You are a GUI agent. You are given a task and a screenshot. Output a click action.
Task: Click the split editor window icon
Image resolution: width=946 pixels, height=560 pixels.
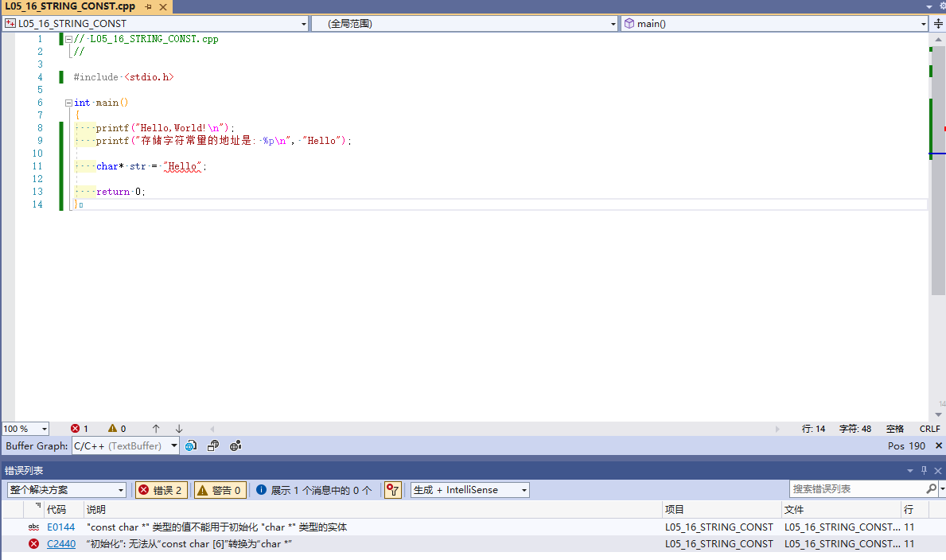(x=938, y=24)
